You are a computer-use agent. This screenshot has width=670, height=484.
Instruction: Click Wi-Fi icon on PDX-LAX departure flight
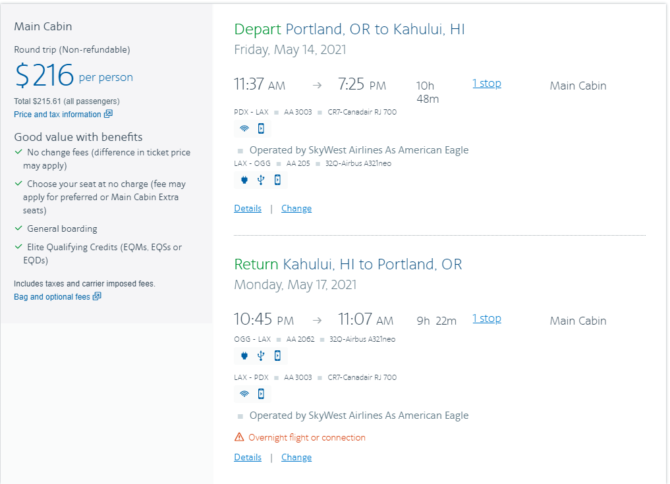click(244, 129)
